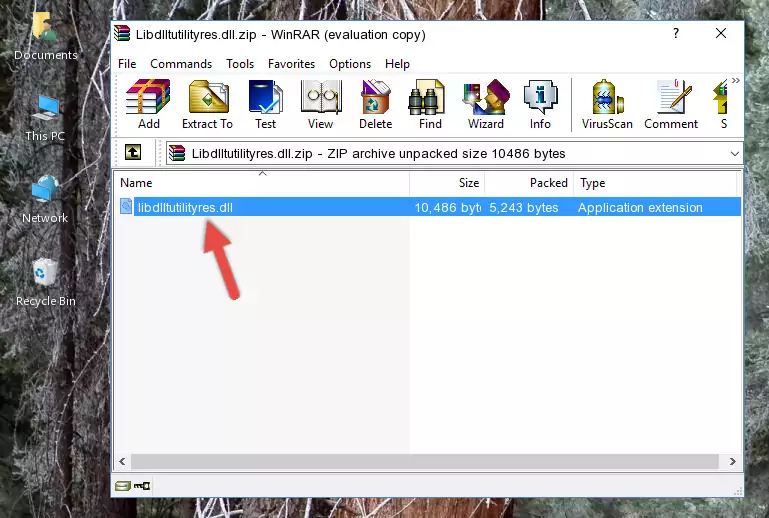
Task: Click the question mark help button
Action: point(676,33)
